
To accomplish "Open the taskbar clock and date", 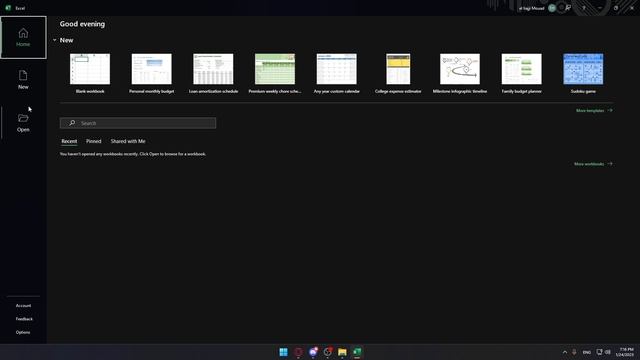I will [625, 352].
